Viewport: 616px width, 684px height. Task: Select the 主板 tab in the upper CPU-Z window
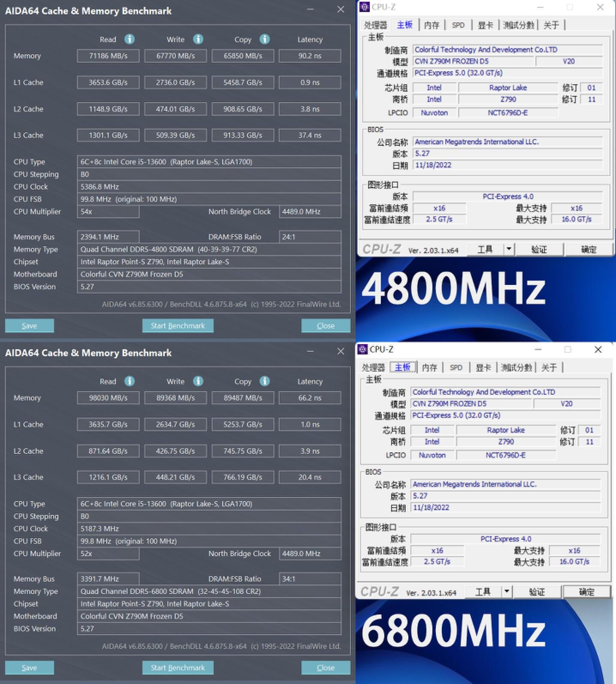pos(405,25)
